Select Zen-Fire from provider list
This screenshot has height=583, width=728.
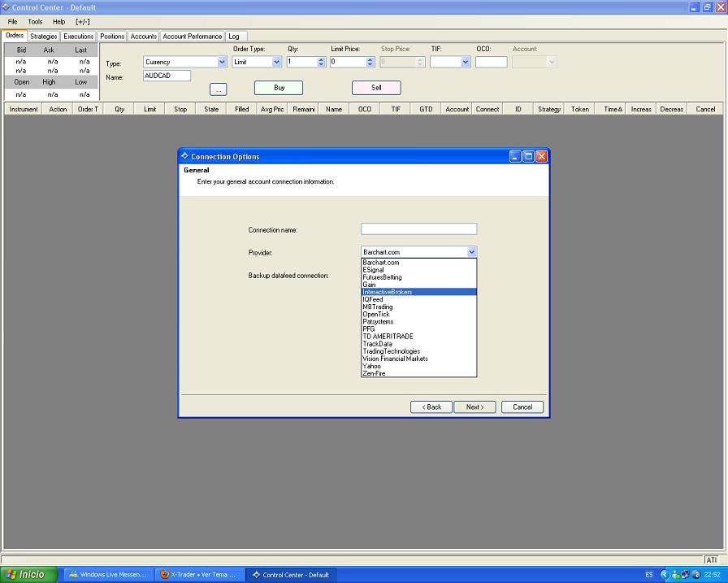(375, 373)
